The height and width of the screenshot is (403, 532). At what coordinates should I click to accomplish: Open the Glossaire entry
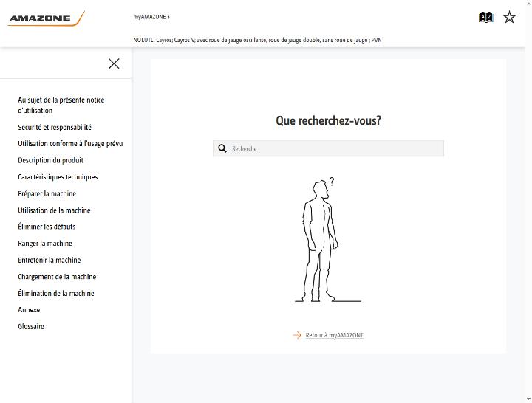(x=31, y=326)
